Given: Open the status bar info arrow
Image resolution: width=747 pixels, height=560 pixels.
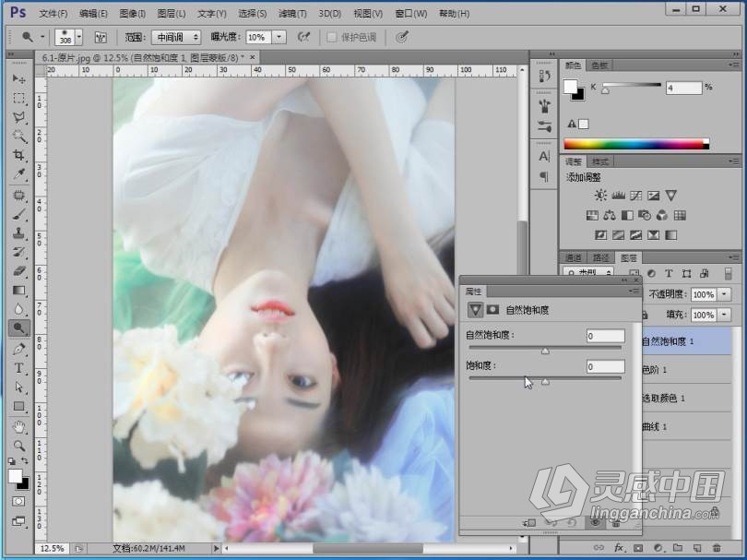Looking at the screenshot, I should 217,549.
